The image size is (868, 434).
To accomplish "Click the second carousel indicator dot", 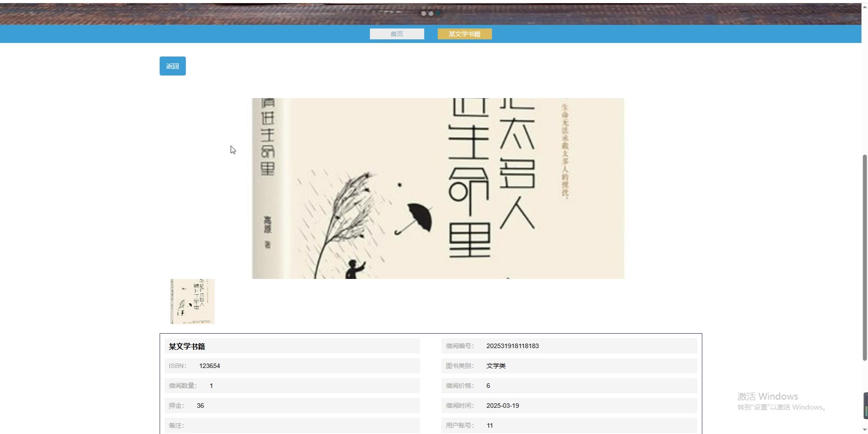I will click(431, 14).
